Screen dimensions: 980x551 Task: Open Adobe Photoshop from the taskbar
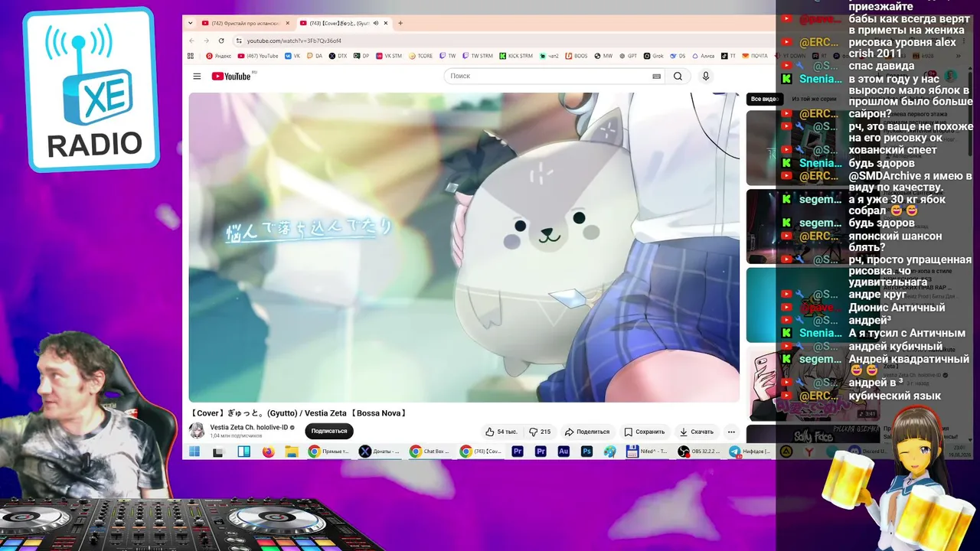click(x=586, y=452)
